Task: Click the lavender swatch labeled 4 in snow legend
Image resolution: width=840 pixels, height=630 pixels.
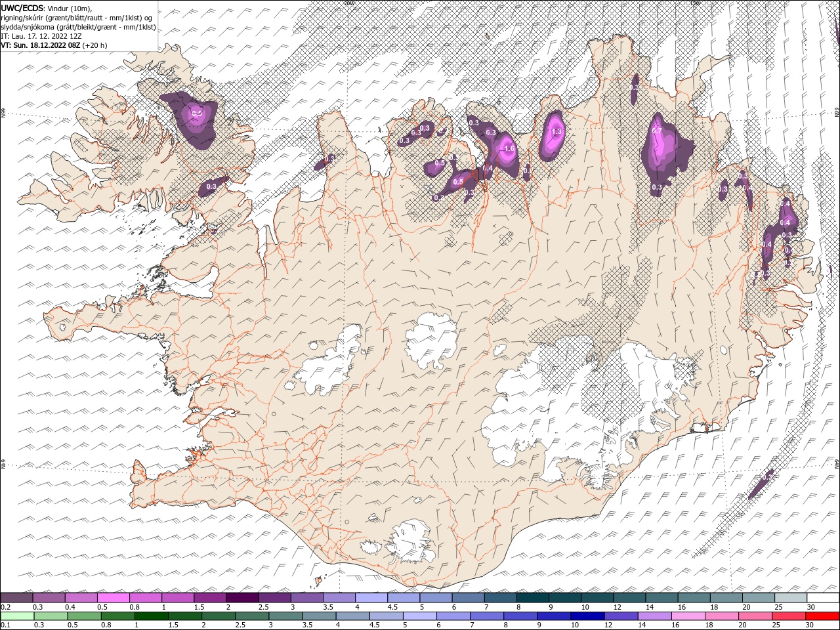Action: point(371,598)
